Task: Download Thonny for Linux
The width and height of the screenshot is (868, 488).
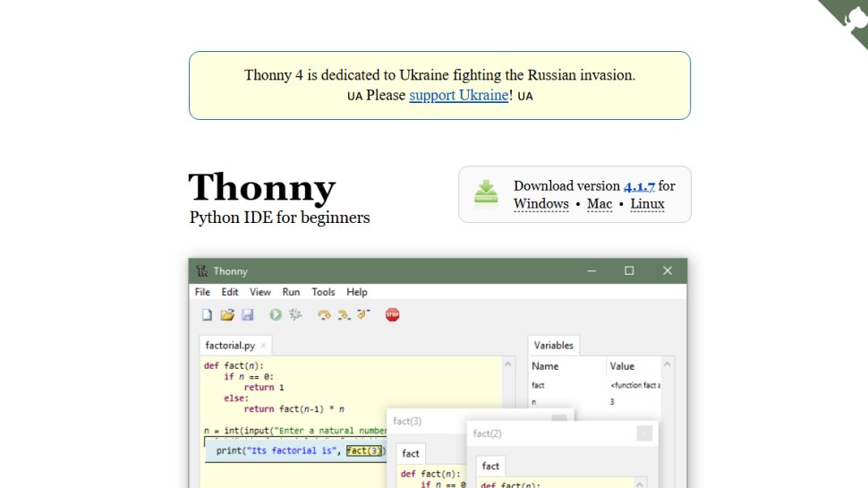Action: (x=647, y=204)
